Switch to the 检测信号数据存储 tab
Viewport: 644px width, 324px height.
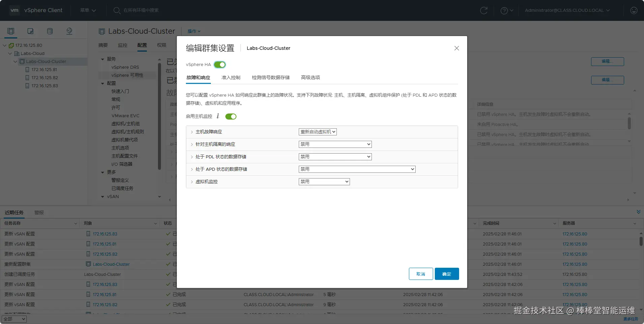271,77
